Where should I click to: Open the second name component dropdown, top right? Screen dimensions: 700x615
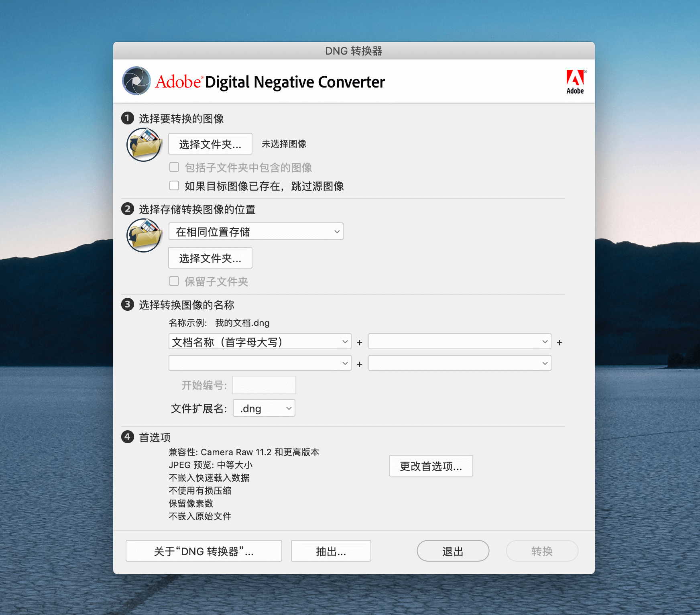(x=460, y=342)
